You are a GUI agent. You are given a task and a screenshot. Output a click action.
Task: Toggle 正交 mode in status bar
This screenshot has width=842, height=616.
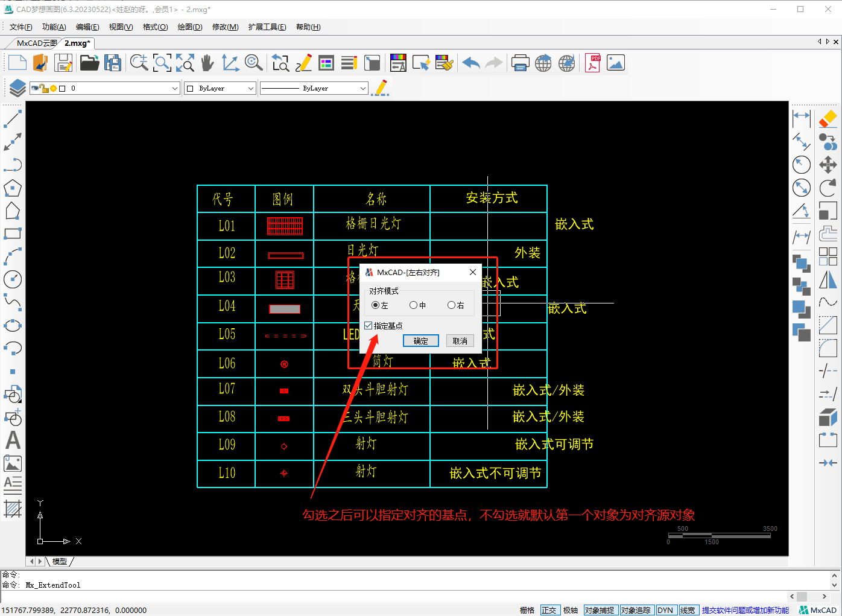pyautogui.click(x=549, y=610)
